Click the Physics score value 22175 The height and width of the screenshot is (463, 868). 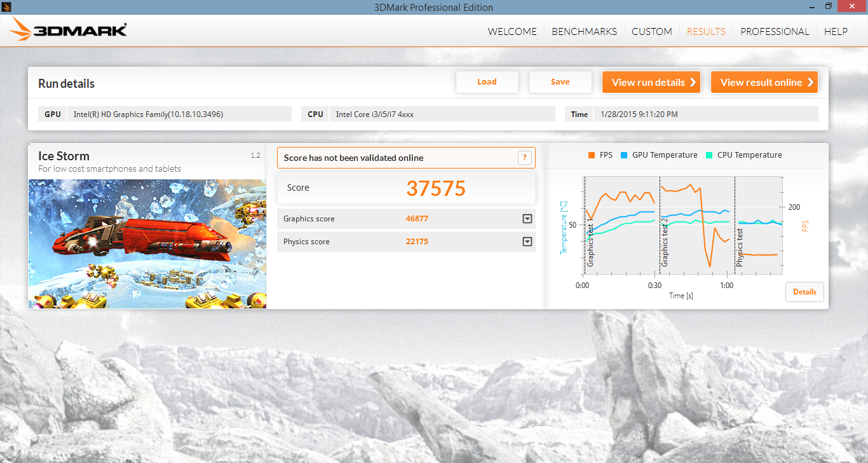point(417,242)
